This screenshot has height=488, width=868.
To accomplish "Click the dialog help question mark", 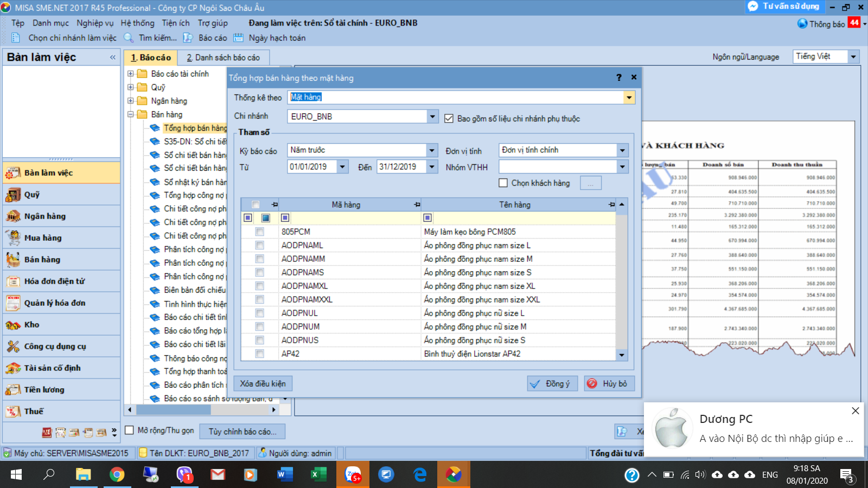I will tap(619, 78).
